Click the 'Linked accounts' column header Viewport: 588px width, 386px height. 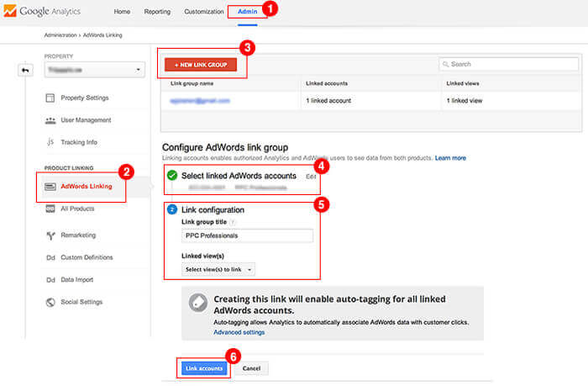point(327,83)
